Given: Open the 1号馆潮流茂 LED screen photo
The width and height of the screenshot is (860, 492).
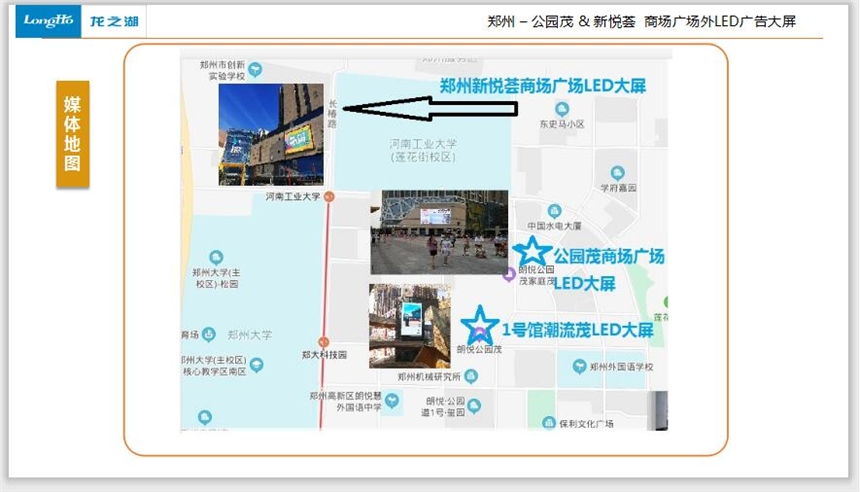Looking at the screenshot, I should click(x=409, y=326).
